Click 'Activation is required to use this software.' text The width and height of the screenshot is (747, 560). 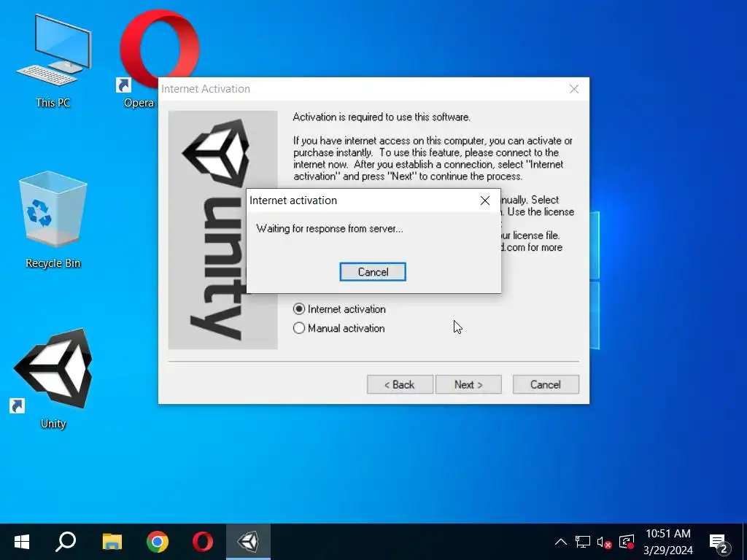coord(382,117)
